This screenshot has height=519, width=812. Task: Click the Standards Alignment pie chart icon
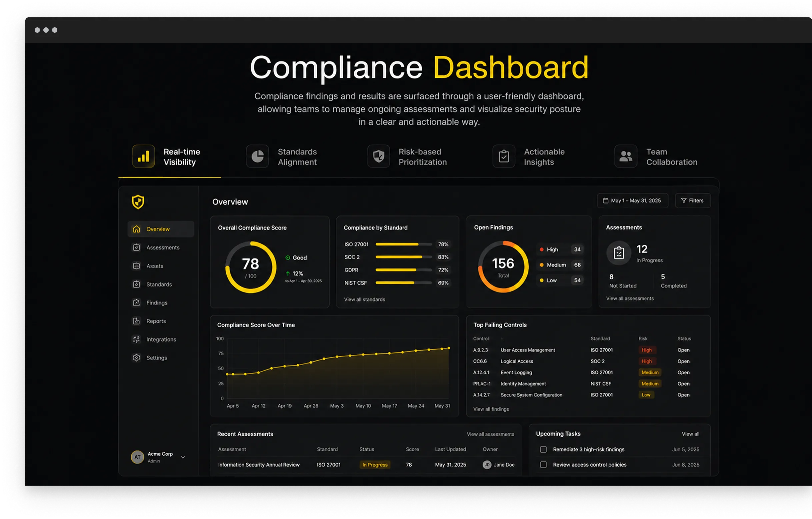pyautogui.click(x=258, y=156)
